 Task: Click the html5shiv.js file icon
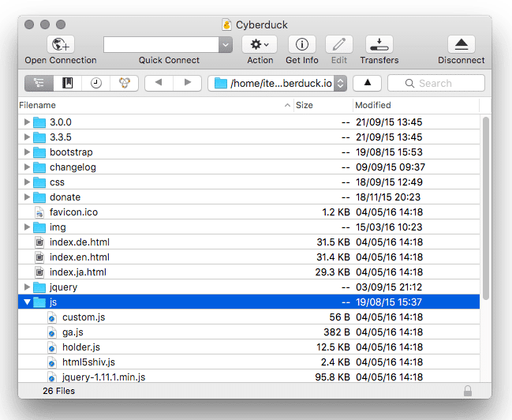[51, 362]
